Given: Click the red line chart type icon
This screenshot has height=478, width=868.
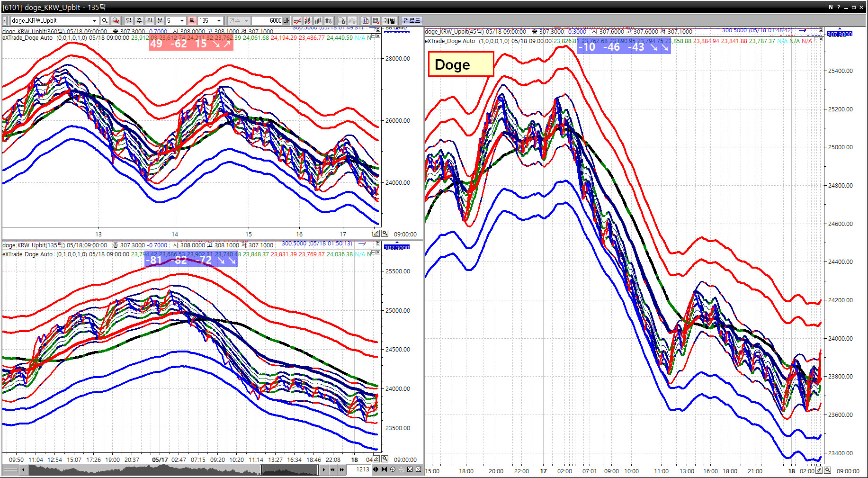Looking at the screenshot, I should 297,20.
